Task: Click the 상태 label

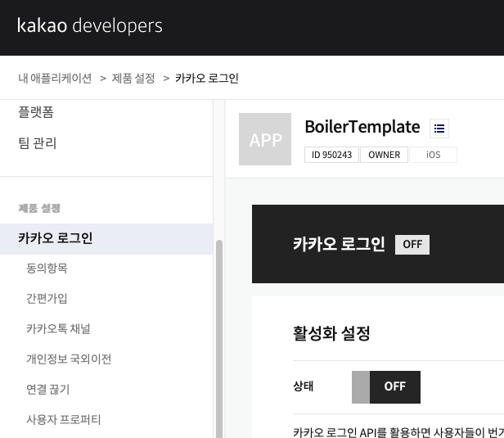Action: point(303,386)
